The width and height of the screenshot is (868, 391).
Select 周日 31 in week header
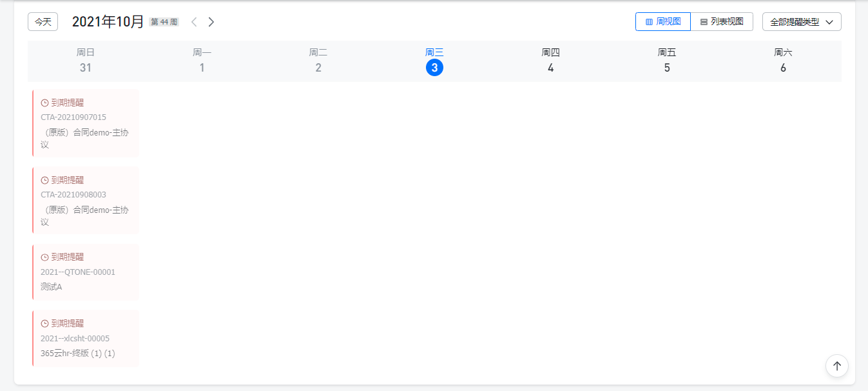tap(86, 61)
